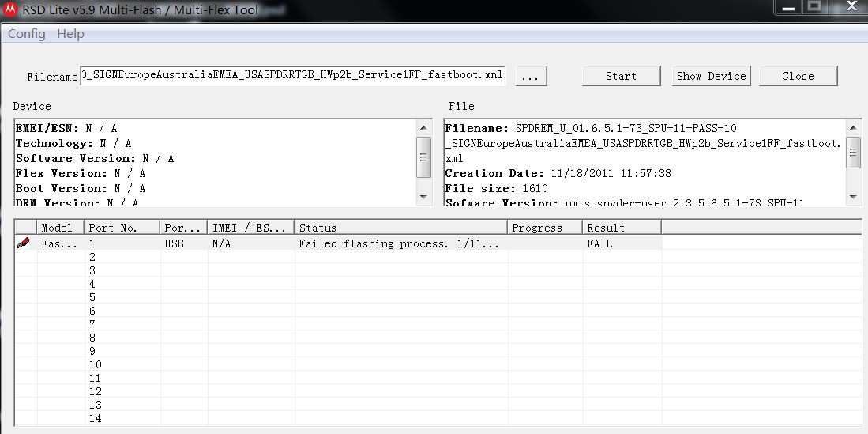Click the 'Software Version: N / A' line
This screenshot has width=868, height=434.
[95, 158]
